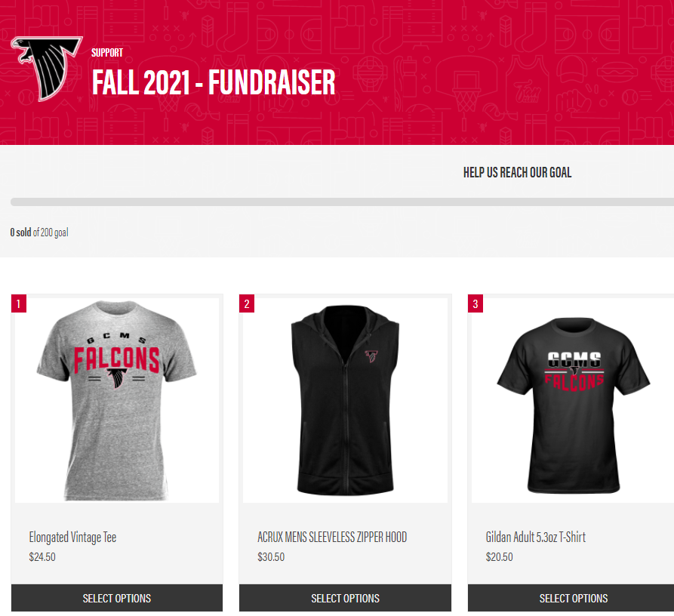Click the fundraiser goal progress bar

(342, 202)
